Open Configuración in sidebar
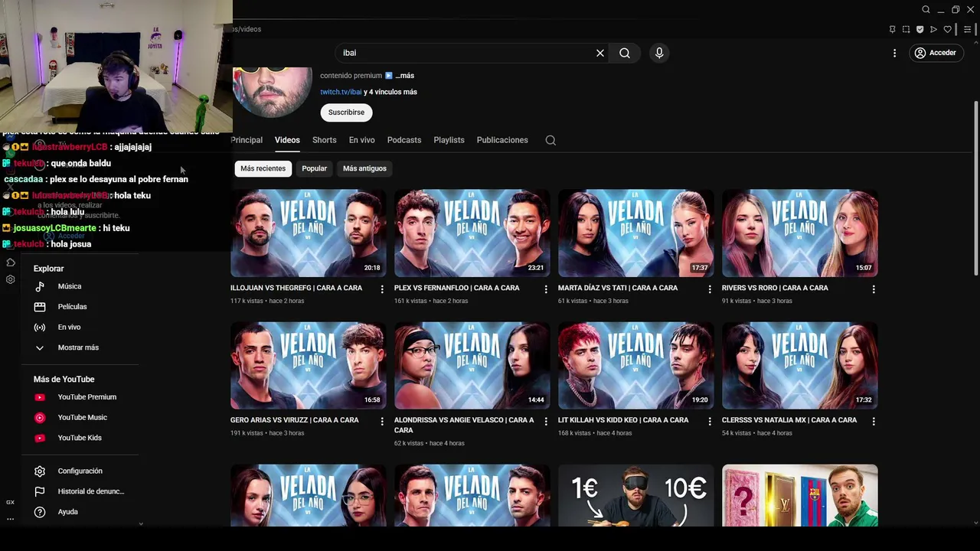Image resolution: width=980 pixels, height=551 pixels. tap(80, 471)
